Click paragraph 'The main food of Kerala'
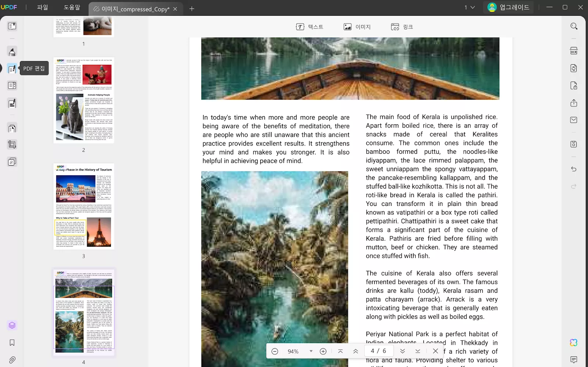This screenshot has height=367, width=588. 432,186
